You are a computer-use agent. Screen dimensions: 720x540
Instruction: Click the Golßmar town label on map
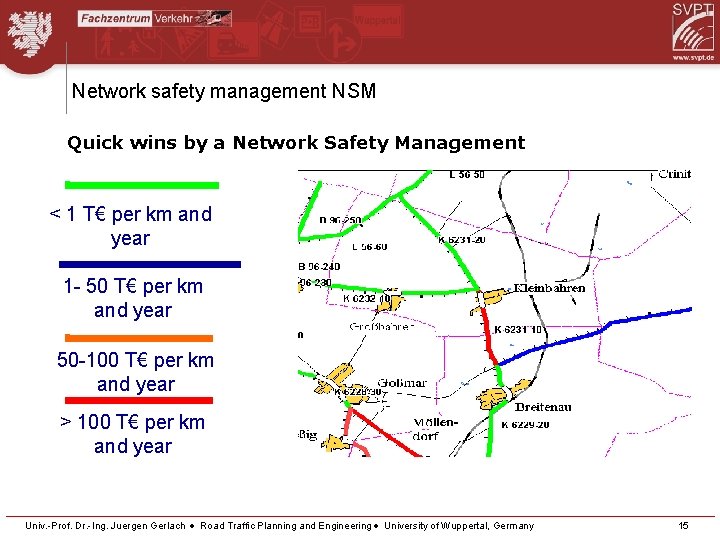[x=402, y=383]
